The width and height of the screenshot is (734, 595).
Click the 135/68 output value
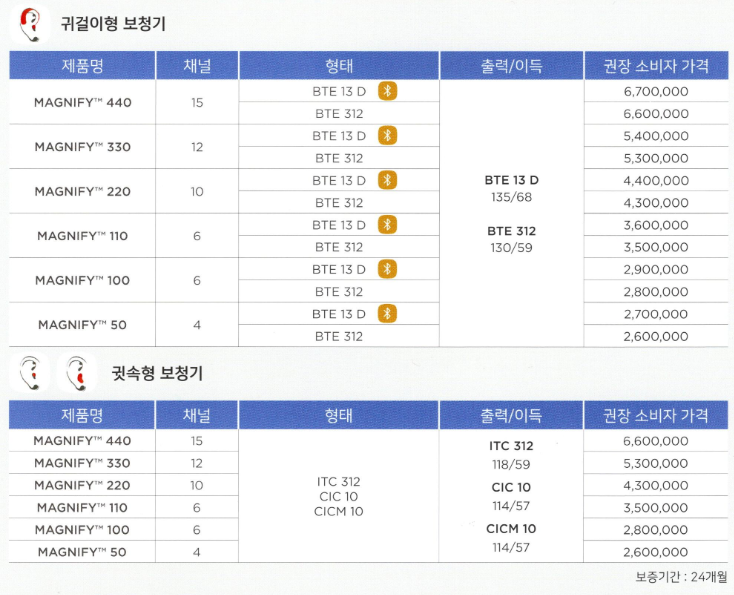(512, 197)
